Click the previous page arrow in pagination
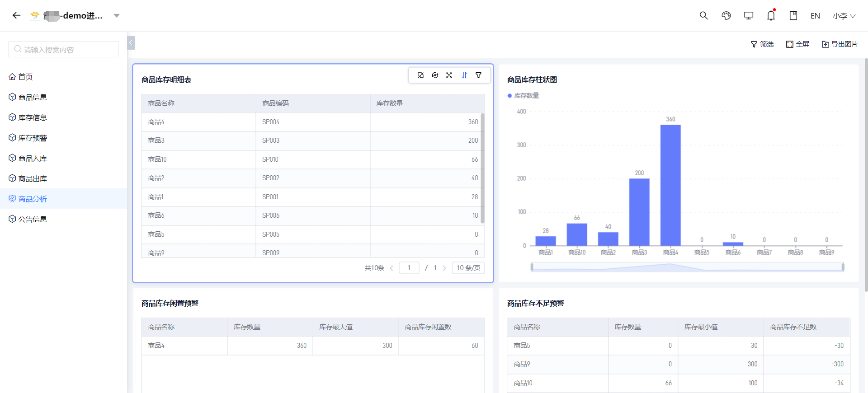The image size is (868, 393). (392, 268)
